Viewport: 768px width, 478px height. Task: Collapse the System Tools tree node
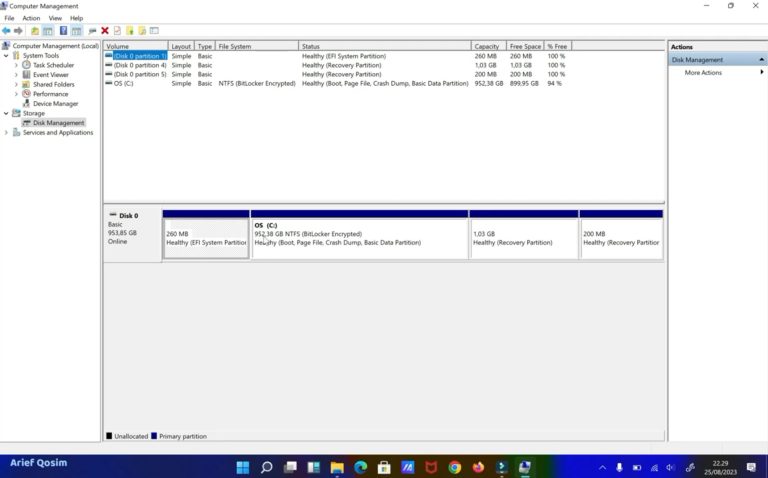coord(6,55)
